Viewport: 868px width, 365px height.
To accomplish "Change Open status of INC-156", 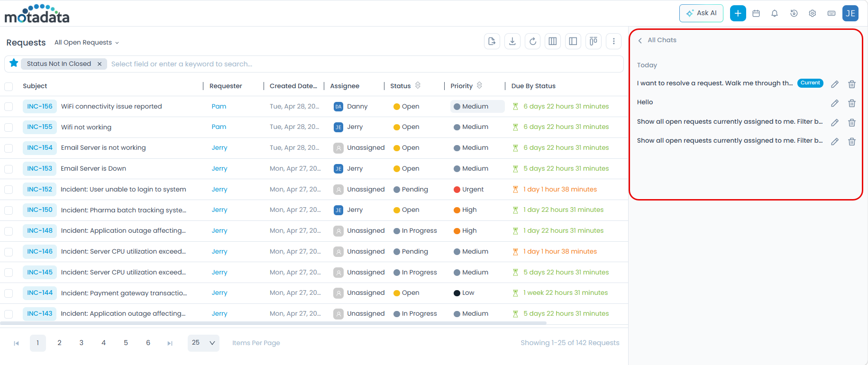I will pyautogui.click(x=406, y=106).
